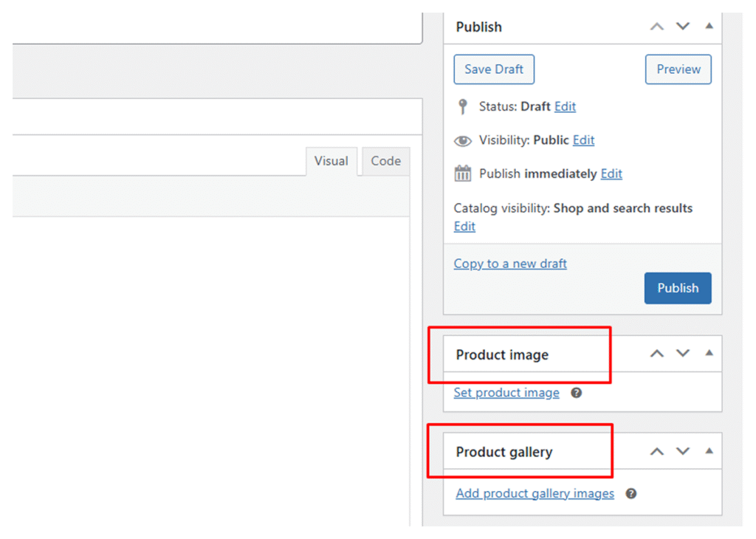This screenshot has height=539, width=756.
Task: Collapse the Product gallery panel
Action: [709, 450]
